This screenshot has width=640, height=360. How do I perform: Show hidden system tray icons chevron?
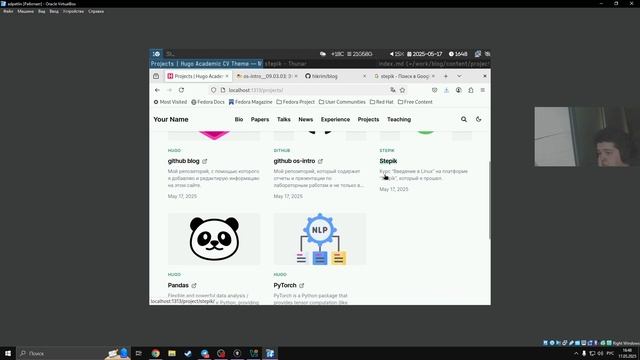point(576,353)
